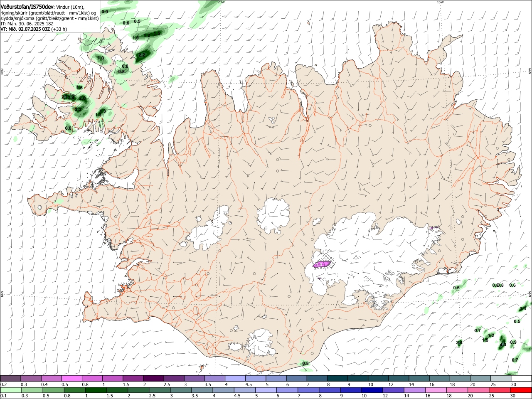Click the 15W longitude label
This screenshot has width=532, height=399.
[440, 2]
